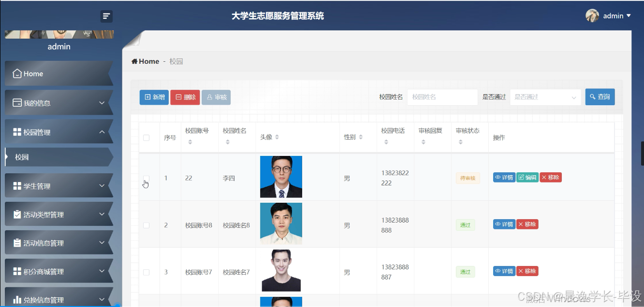Sort by 校园电话 column arrows

(x=386, y=142)
